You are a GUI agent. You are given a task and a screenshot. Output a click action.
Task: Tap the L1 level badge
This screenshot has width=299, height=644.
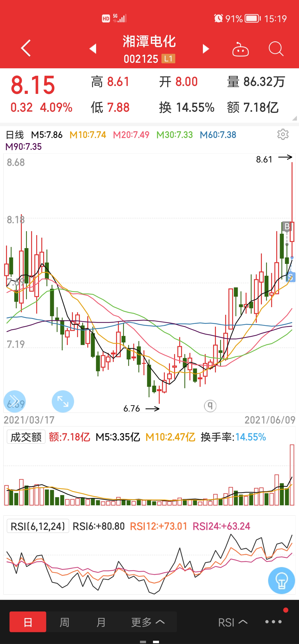[x=168, y=59]
